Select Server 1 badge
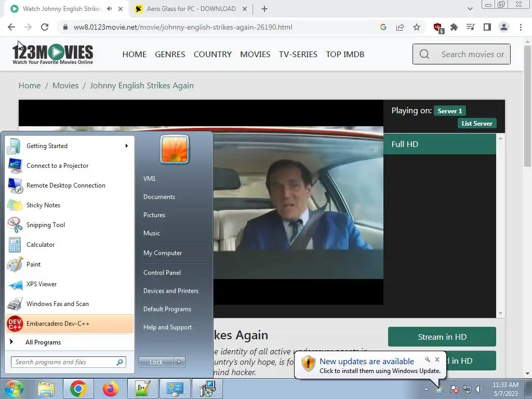This screenshot has height=399, width=532. [x=450, y=111]
